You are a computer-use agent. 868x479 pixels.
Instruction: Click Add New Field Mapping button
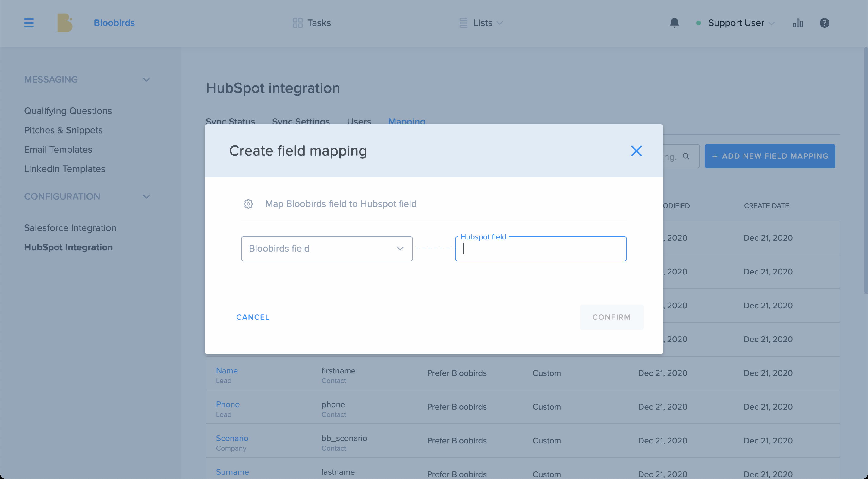[770, 156]
